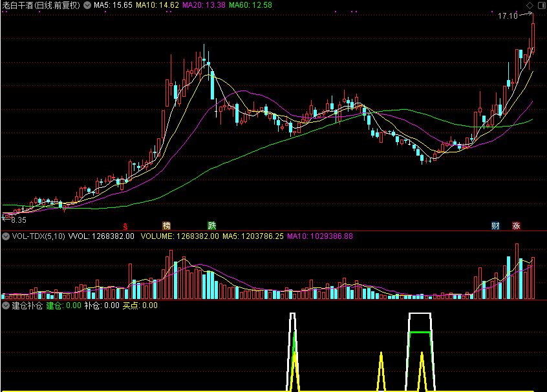Click volume MA10: 1029386.88 label
Screen dimensions: 547x392
pos(320,236)
